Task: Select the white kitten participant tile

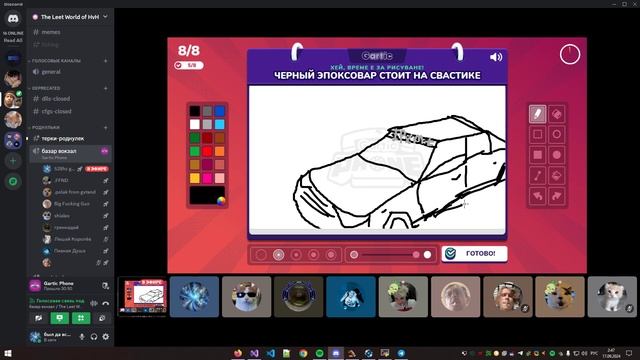Action: (612, 297)
